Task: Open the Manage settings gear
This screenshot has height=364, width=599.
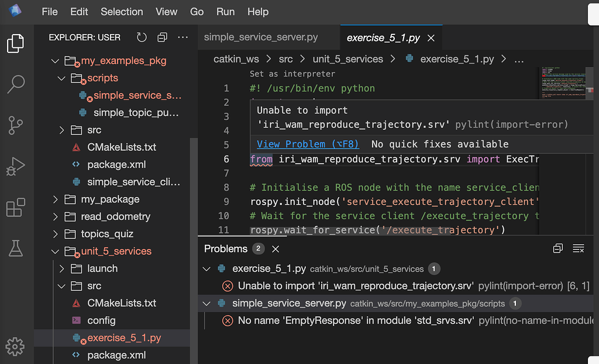Action: click(15, 347)
